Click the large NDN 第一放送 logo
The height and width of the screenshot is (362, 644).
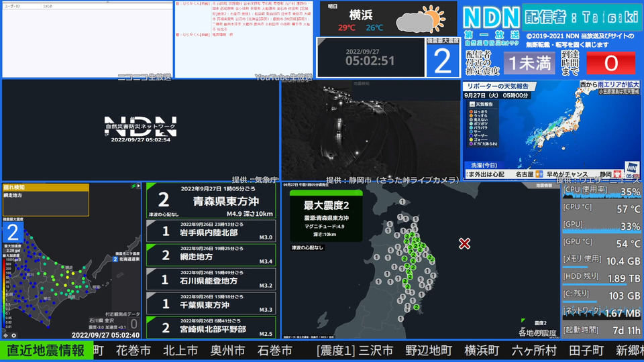tap(492, 24)
